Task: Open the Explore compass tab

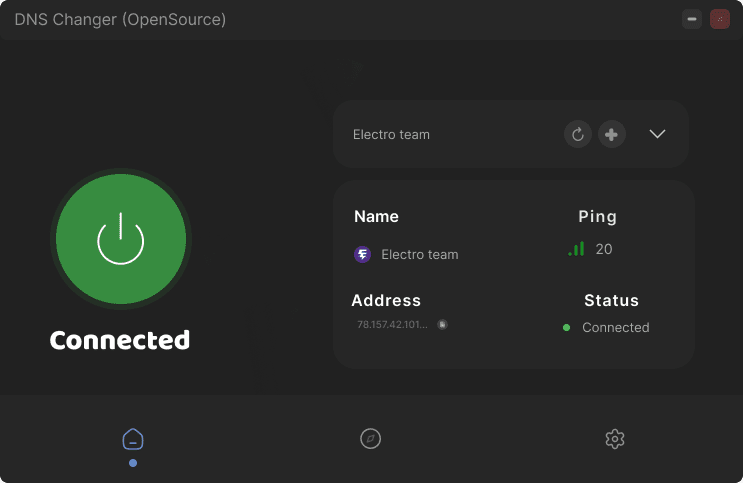Action: (x=371, y=439)
